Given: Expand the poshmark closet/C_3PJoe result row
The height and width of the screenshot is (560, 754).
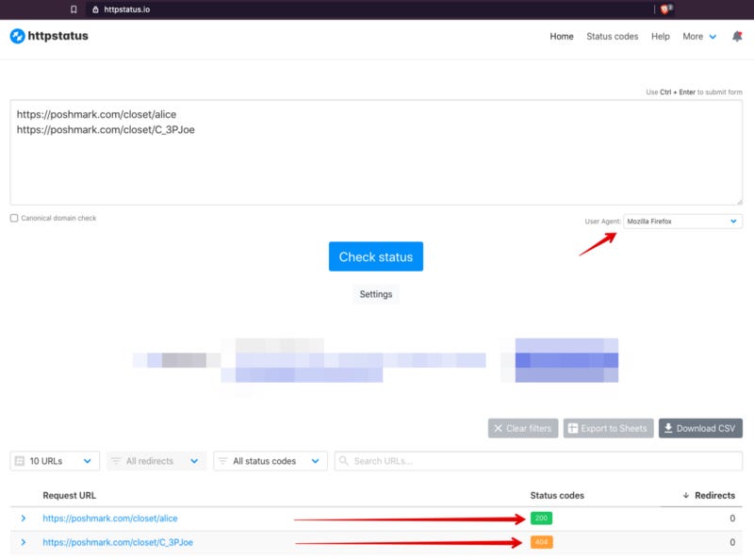Looking at the screenshot, I should 23,542.
